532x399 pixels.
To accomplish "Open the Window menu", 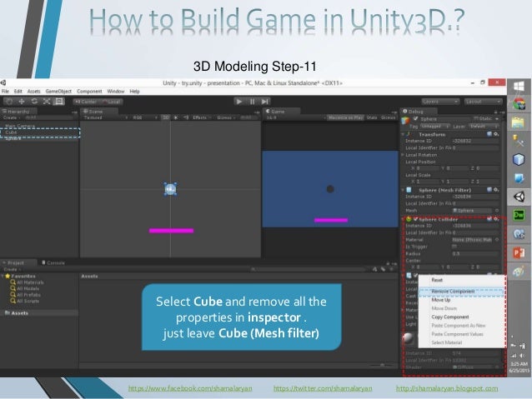I will coord(116,91).
